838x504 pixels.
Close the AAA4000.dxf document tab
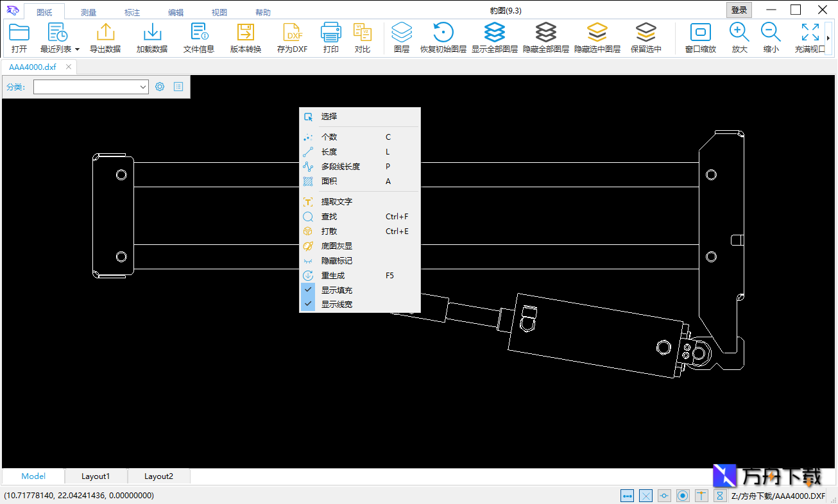pyautogui.click(x=69, y=67)
